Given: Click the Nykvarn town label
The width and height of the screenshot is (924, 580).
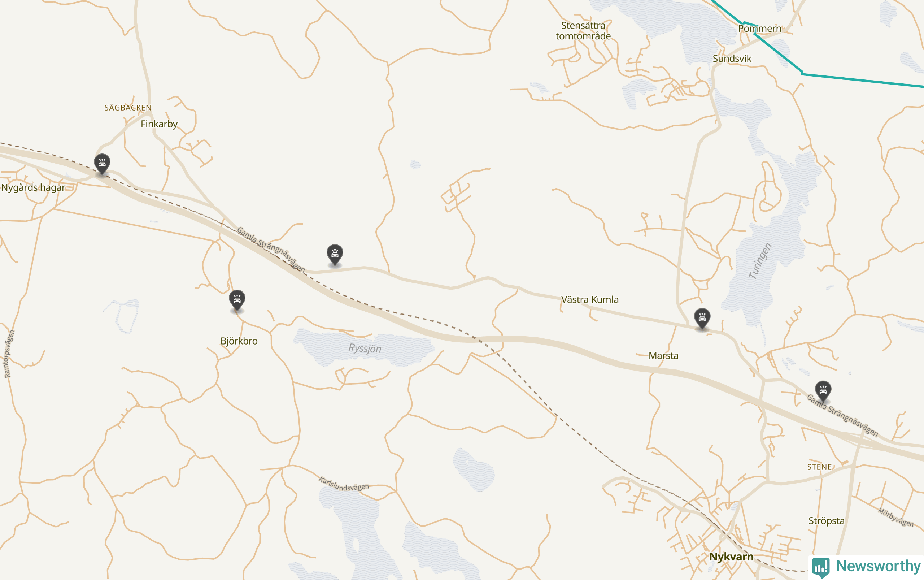Looking at the screenshot, I should [x=731, y=557].
